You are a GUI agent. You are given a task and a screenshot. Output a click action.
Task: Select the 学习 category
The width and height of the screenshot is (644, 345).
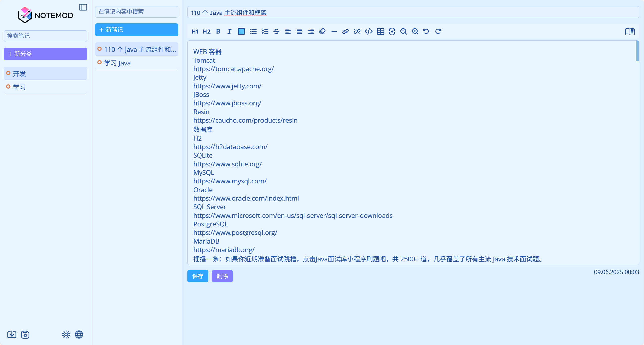pos(45,87)
